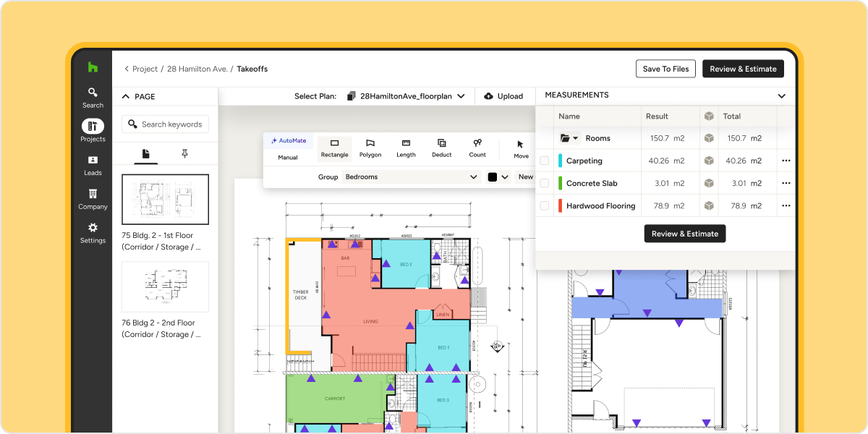Click the Upload cloud icon
The image size is (868, 434).
[488, 96]
